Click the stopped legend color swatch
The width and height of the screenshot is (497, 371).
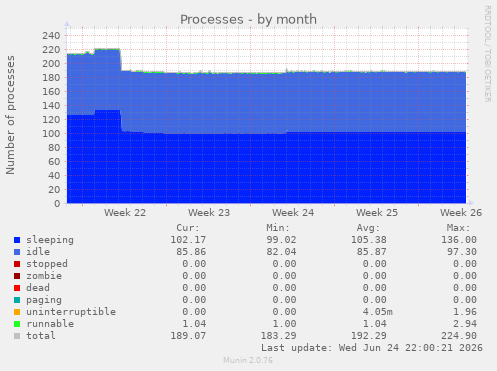point(17,264)
